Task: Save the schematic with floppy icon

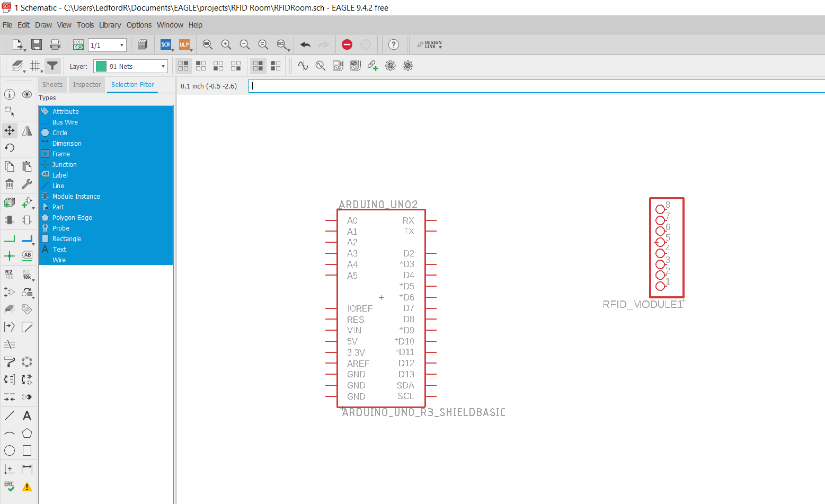Action: coord(37,45)
